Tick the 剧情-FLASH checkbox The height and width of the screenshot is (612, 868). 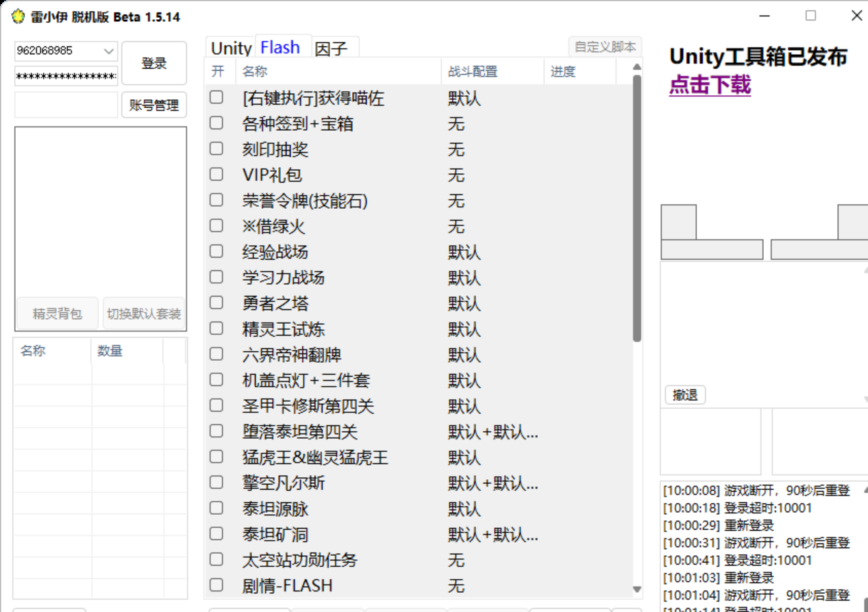pos(216,585)
